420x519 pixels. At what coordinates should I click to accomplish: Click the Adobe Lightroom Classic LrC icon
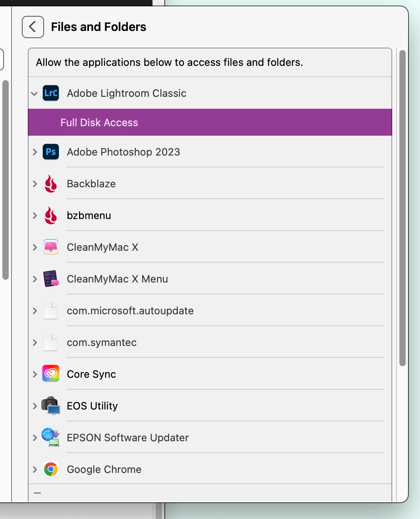(x=51, y=93)
